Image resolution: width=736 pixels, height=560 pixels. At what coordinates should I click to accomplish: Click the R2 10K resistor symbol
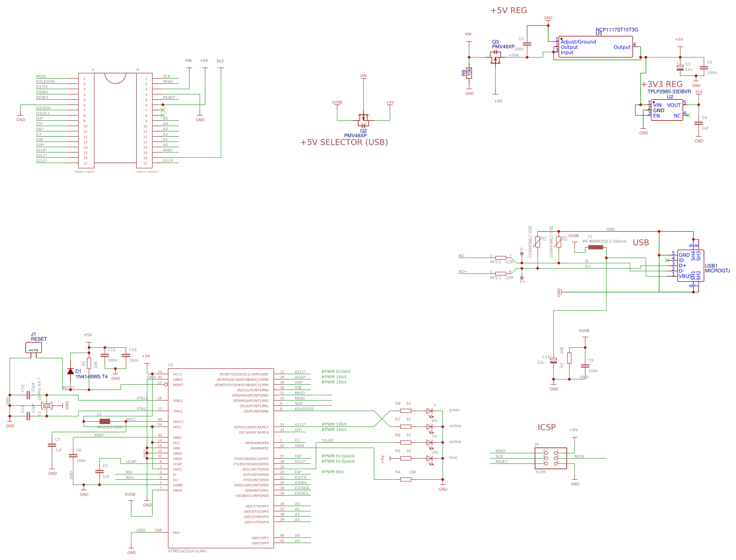click(x=569, y=358)
